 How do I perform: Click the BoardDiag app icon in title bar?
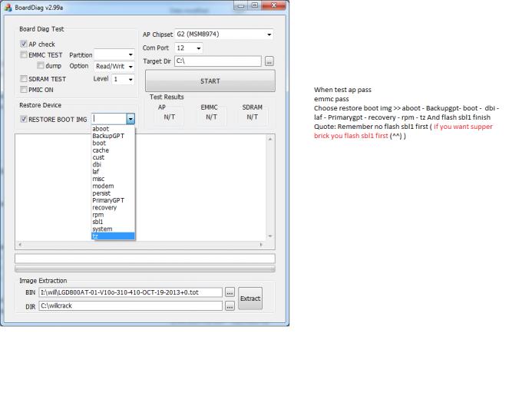point(8,7)
